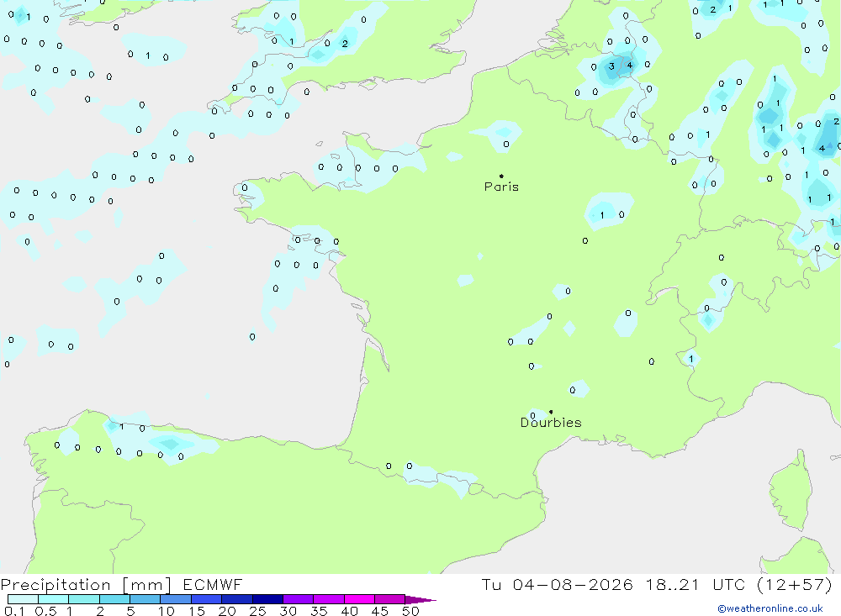Click the Paris location dot marker
841x616 pixels.
point(501,176)
